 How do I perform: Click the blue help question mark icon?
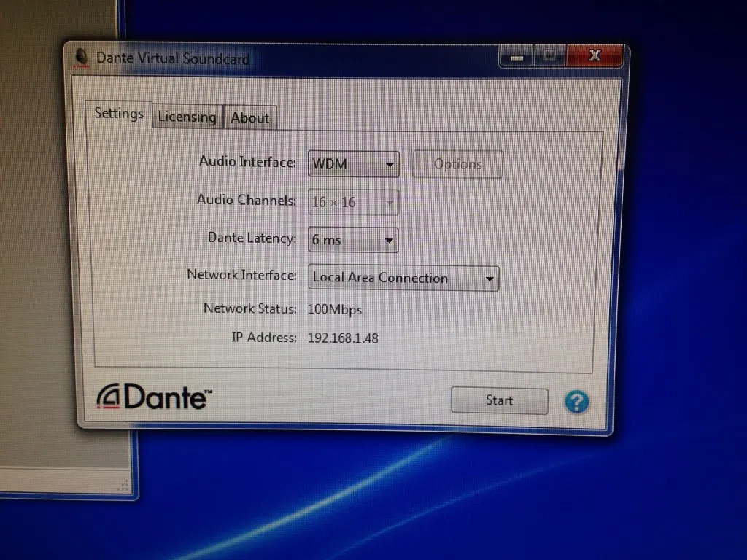pos(576,402)
